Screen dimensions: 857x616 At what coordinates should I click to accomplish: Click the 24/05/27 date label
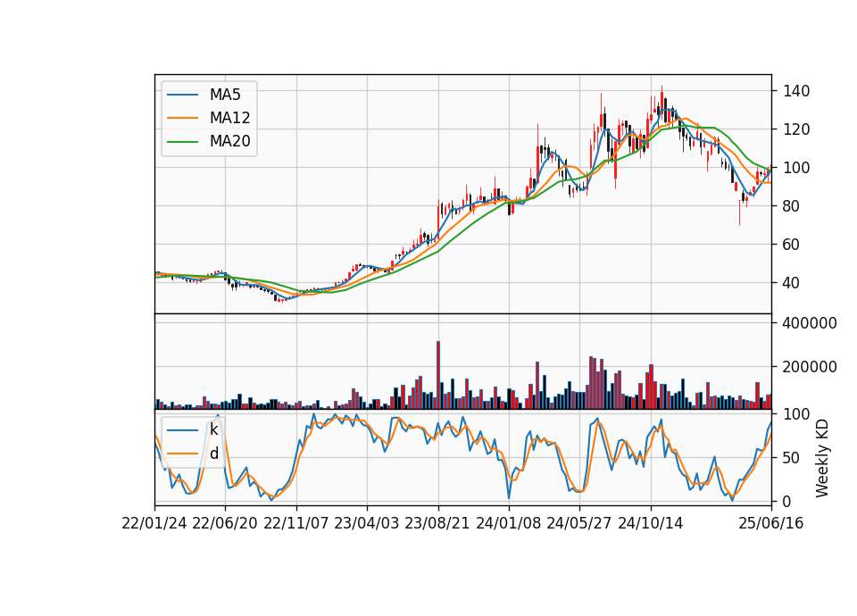point(579,523)
